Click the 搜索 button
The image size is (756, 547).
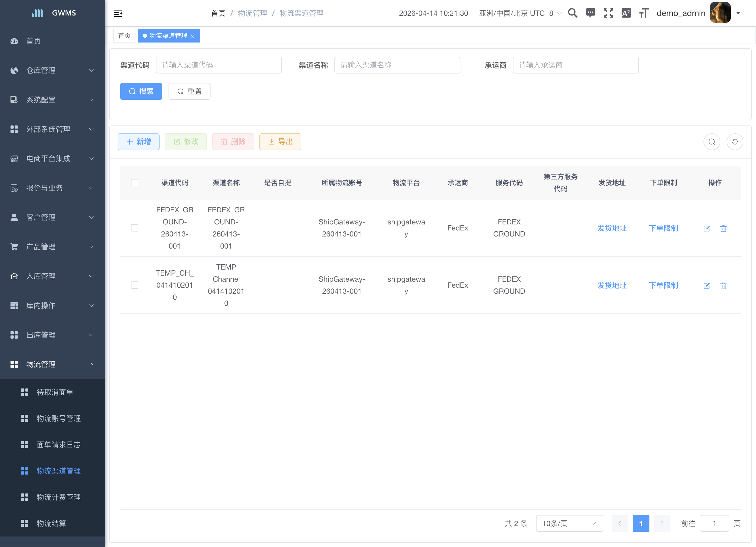pos(141,91)
